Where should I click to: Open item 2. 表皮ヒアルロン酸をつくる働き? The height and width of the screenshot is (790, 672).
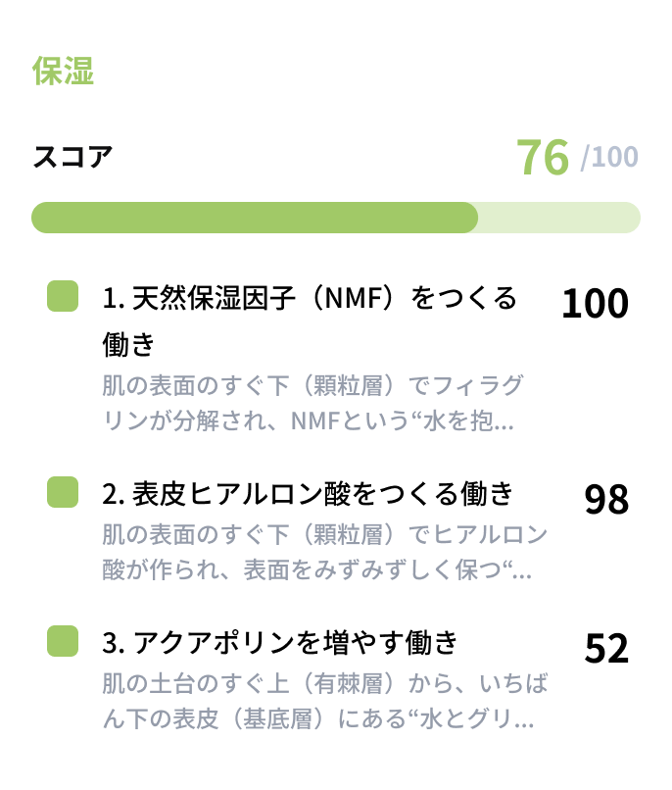308,494
